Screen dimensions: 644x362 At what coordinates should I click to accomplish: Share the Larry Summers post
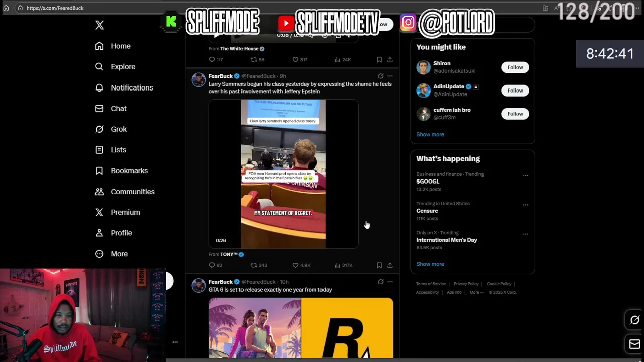pyautogui.click(x=390, y=265)
